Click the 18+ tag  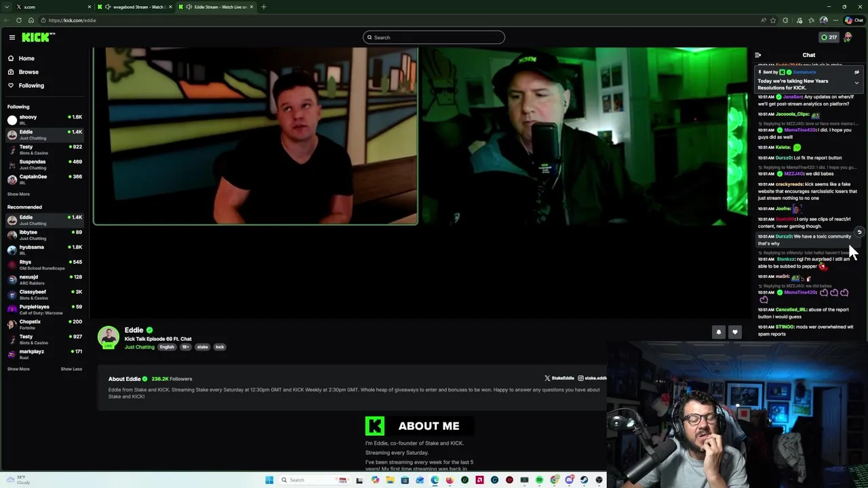tap(185, 347)
